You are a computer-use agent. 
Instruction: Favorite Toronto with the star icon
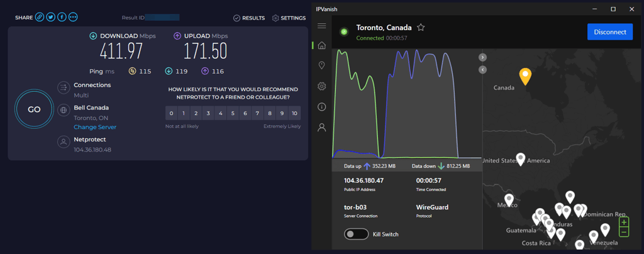pos(421,28)
